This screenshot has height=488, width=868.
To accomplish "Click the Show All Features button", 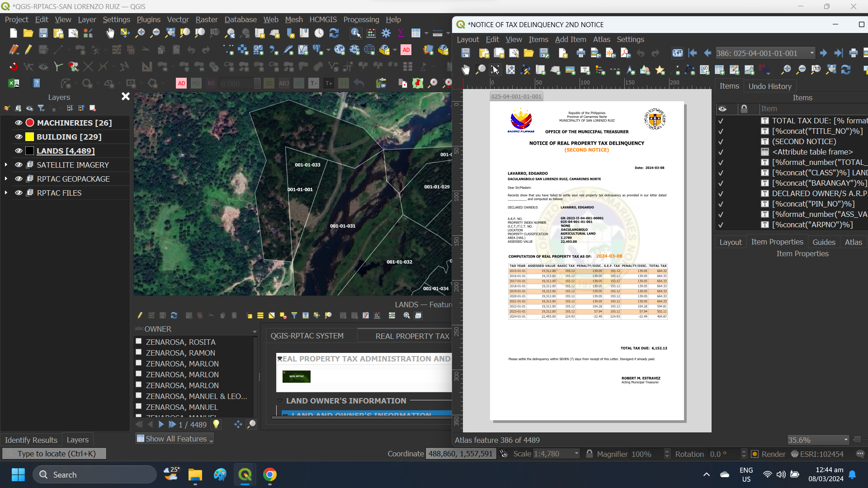I will point(174,438).
